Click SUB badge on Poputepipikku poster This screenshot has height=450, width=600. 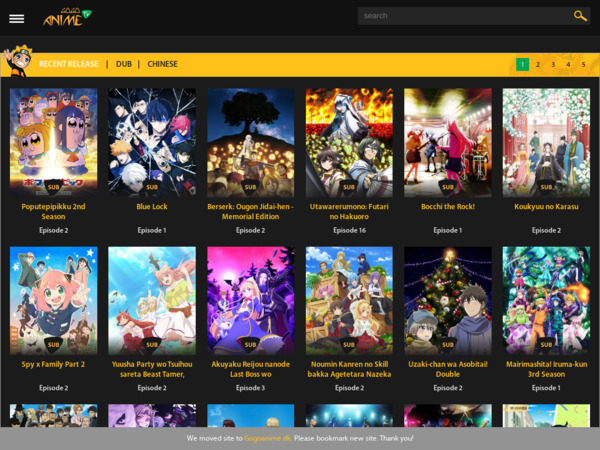click(54, 187)
